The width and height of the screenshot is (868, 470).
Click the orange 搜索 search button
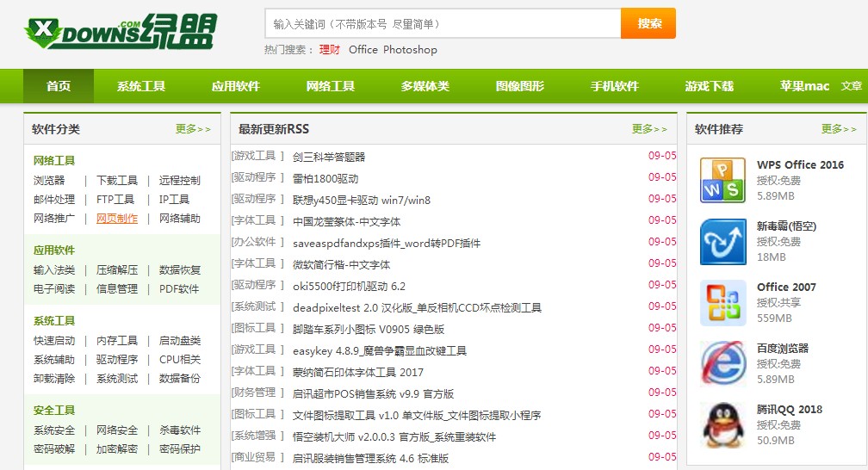(648, 23)
